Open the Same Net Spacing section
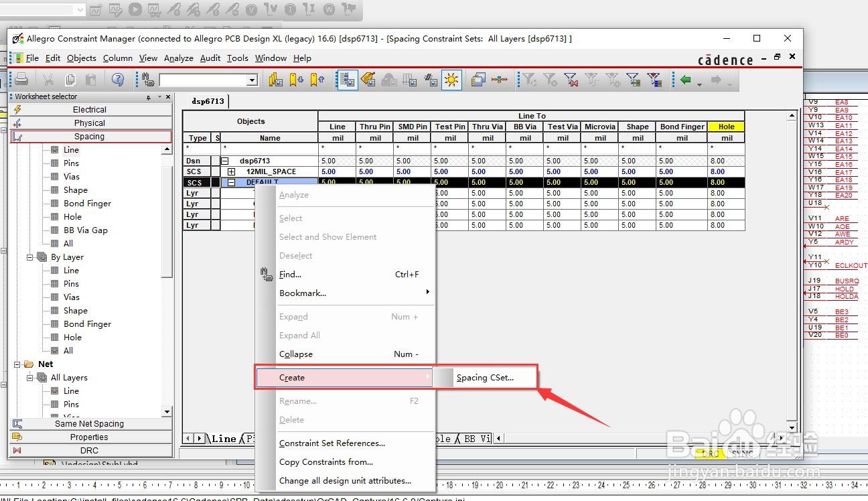 tap(90, 423)
